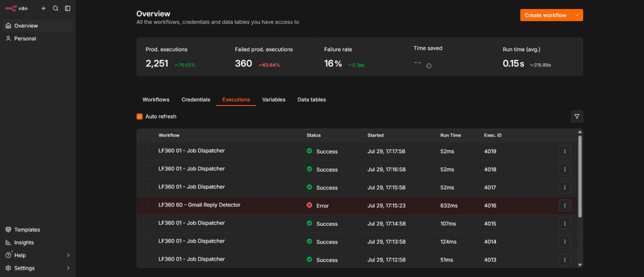Viewport: 644px width, 277px height.
Task: Open the Templates link in sidebar
Action: pos(37,229)
